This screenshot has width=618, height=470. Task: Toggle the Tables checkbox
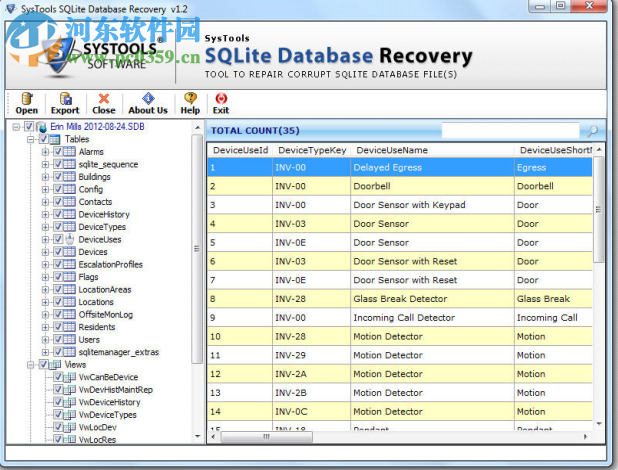point(43,139)
